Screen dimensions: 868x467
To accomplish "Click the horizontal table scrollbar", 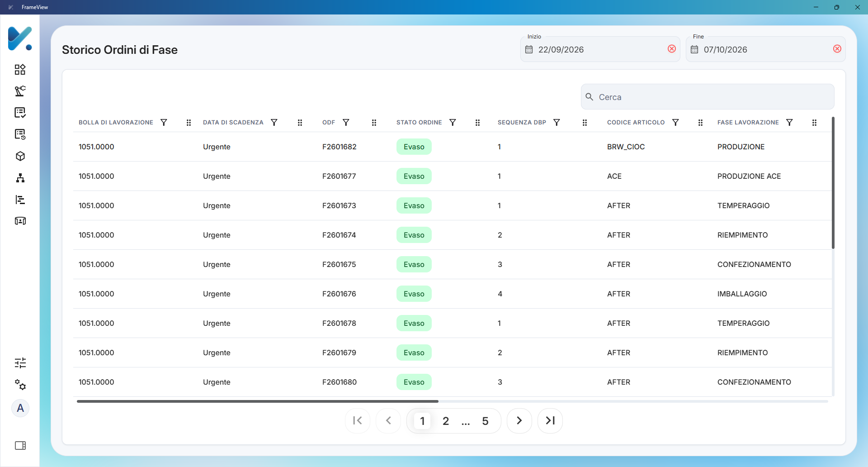I will pos(258,401).
